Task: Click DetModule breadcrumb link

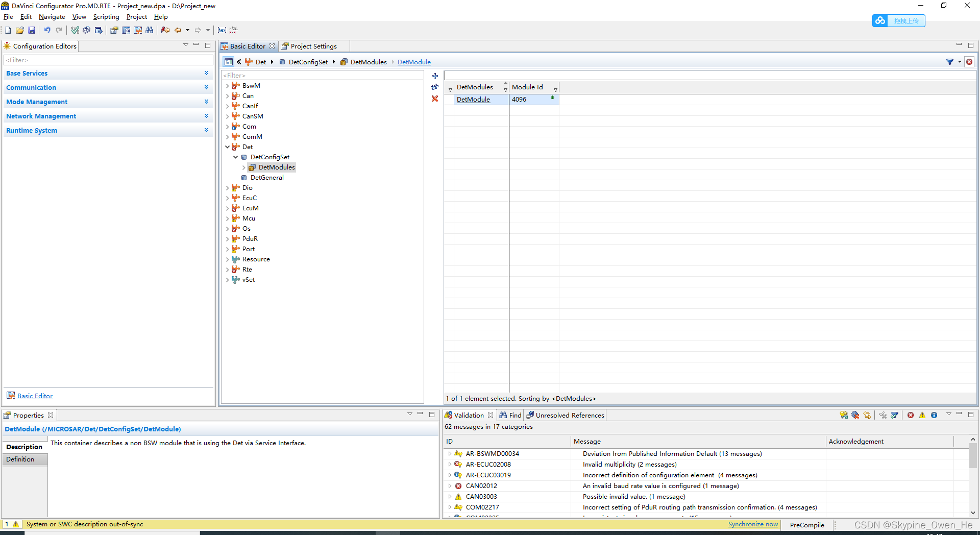Action: coord(414,62)
